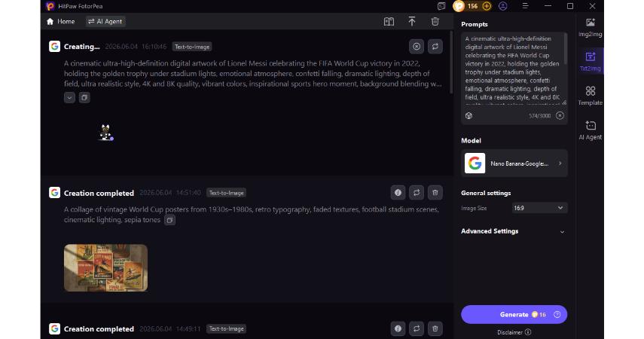Delete the 14:49:11 creation

(x=435, y=328)
